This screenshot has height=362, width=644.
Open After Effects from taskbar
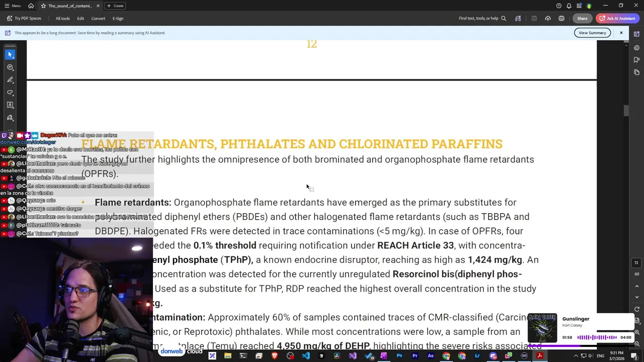pyautogui.click(x=430, y=356)
